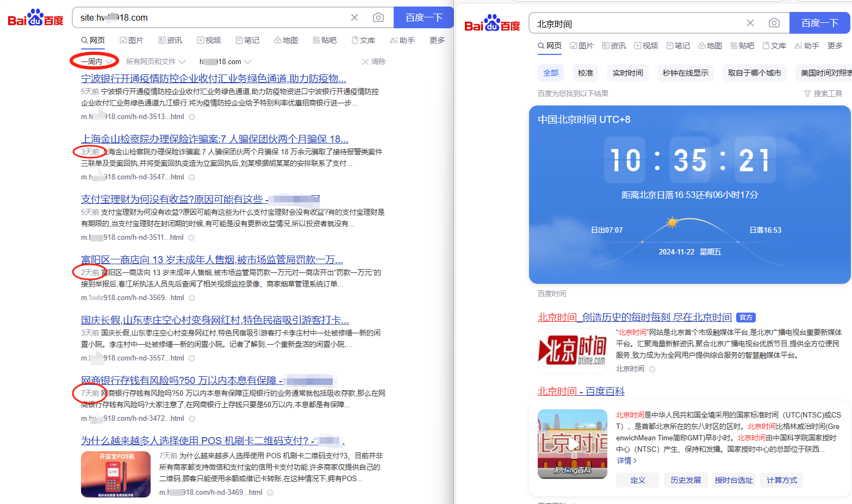This screenshot has height=504, width=852.
Task: Select 地图 tab in right window
Action: pos(710,46)
